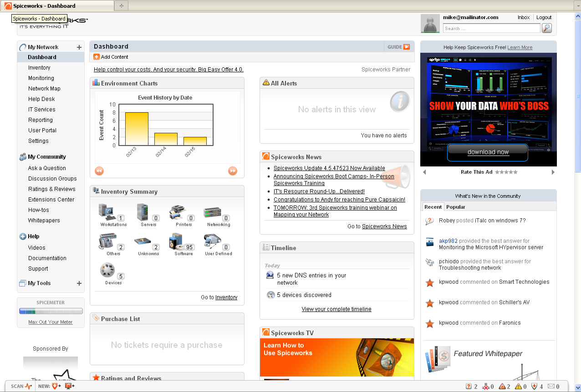The height and width of the screenshot is (392, 581).
Task: Rate this ad using the stars
Action: click(506, 172)
